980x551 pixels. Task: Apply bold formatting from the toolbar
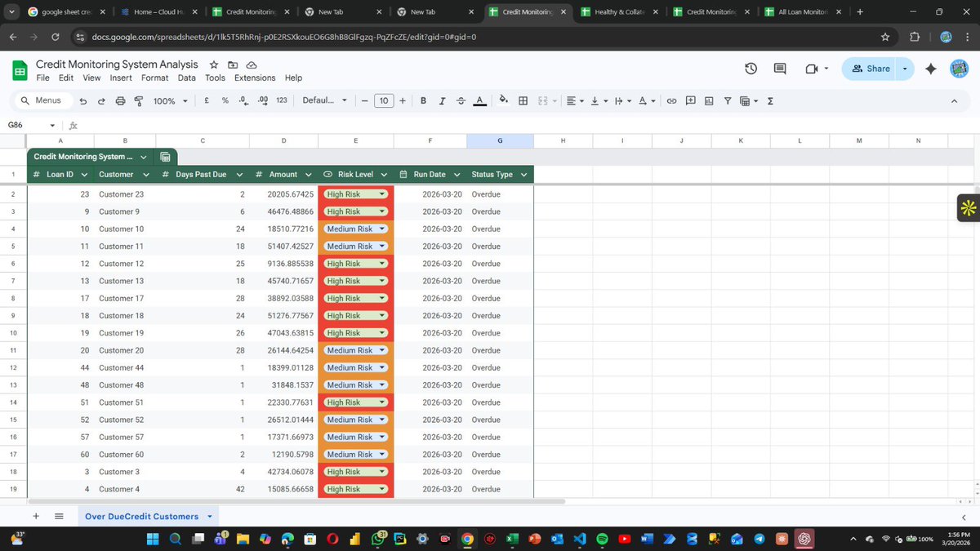(423, 100)
